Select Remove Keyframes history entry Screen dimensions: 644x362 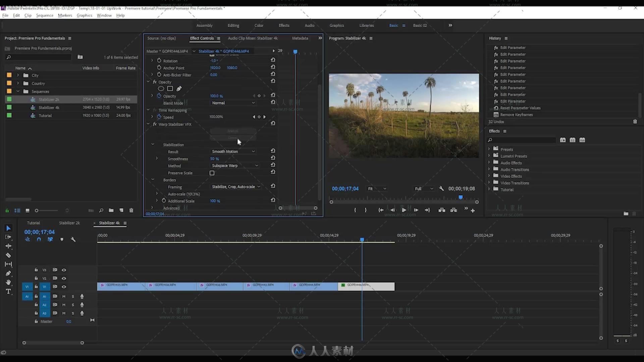click(x=516, y=115)
